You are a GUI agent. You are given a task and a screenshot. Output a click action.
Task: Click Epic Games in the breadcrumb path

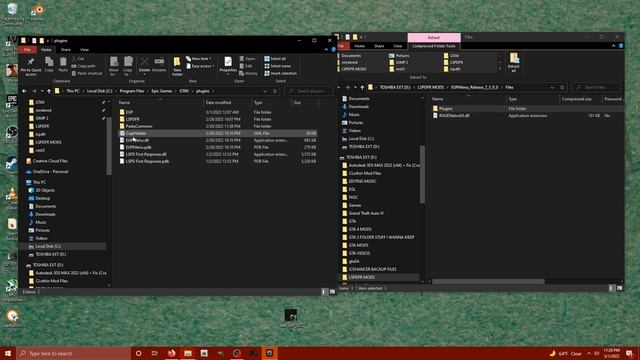pos(162,91)
